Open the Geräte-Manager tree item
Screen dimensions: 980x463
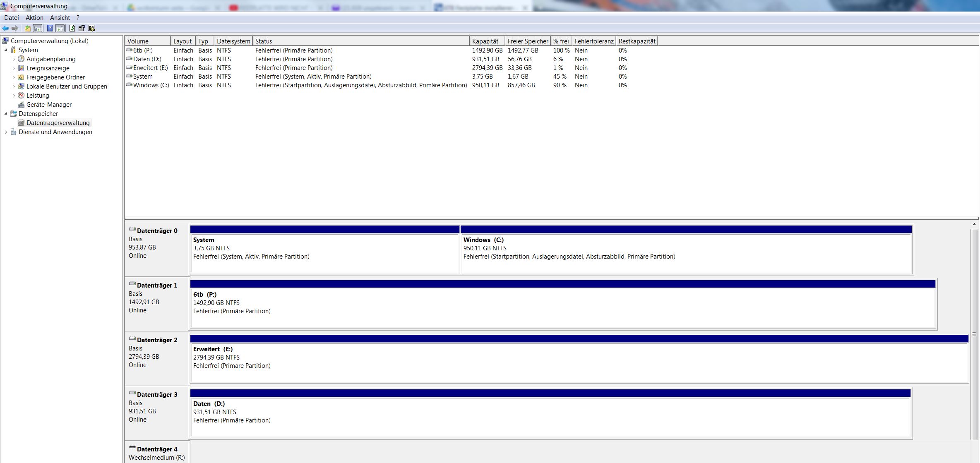49,105
